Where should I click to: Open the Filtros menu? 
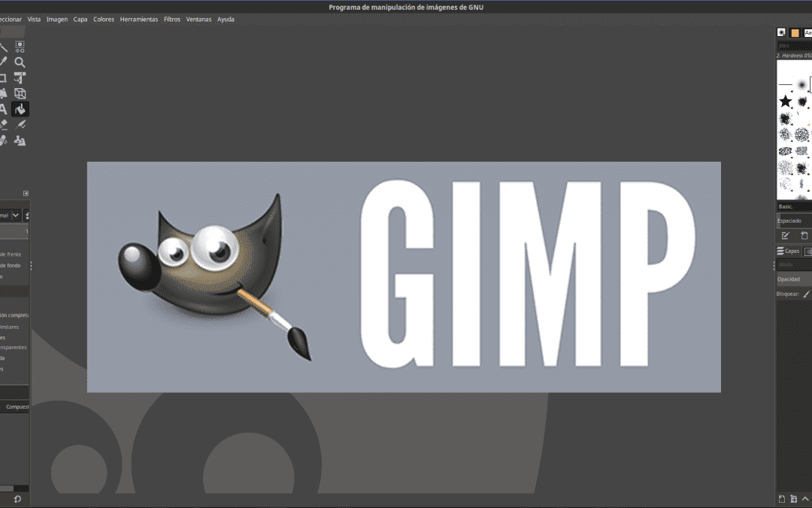point(172,19)
